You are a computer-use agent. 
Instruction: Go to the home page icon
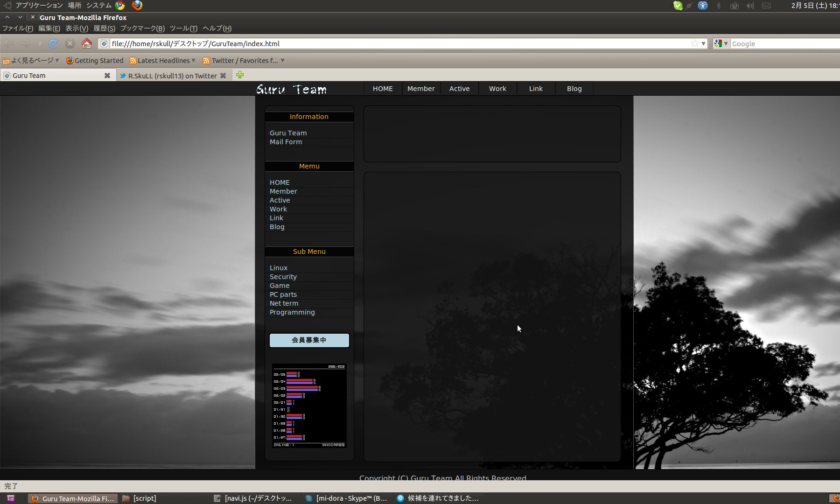point(87,43)
